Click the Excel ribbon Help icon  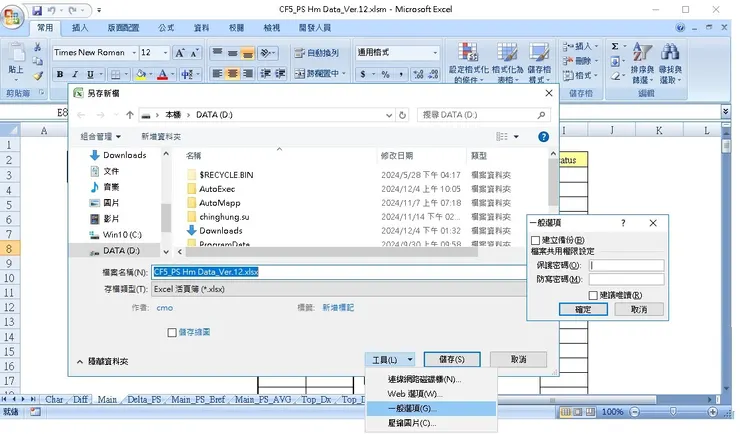pyautogui.click(x=680, y=28)
